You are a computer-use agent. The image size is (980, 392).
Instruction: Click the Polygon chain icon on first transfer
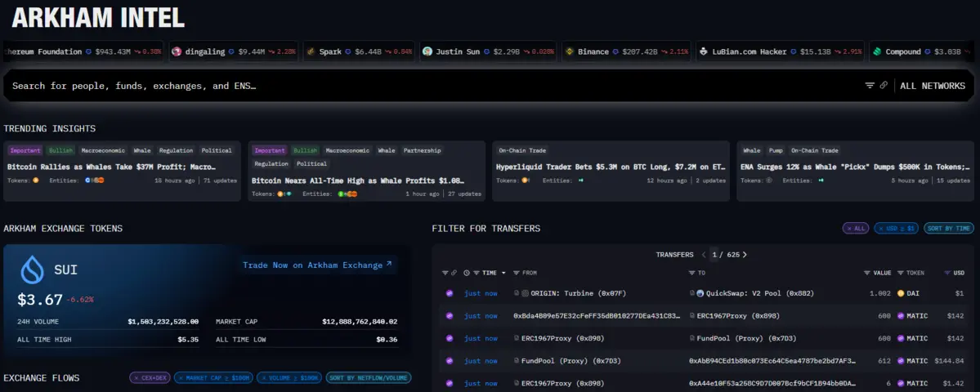449,293
